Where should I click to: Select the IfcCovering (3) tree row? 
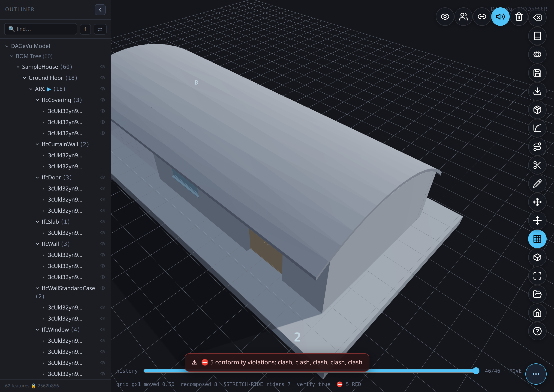(x=55, y=100)
